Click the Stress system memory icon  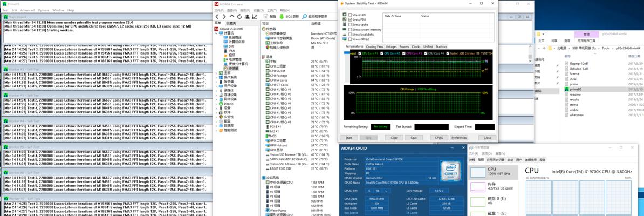(x=345, y=30)
